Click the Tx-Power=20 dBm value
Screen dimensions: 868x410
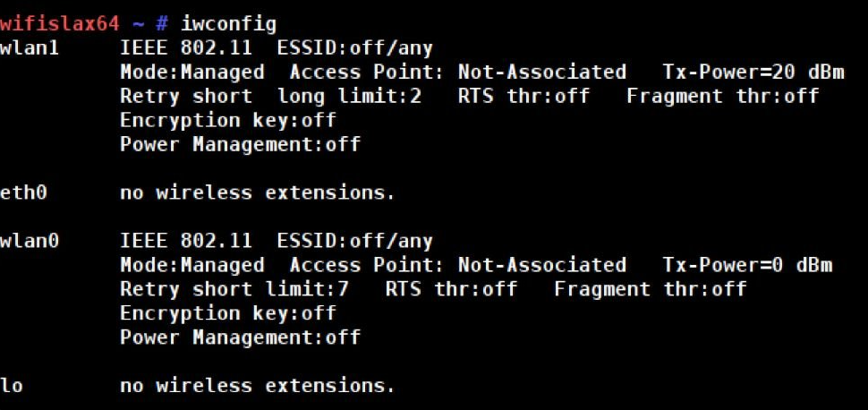(747, 73)
